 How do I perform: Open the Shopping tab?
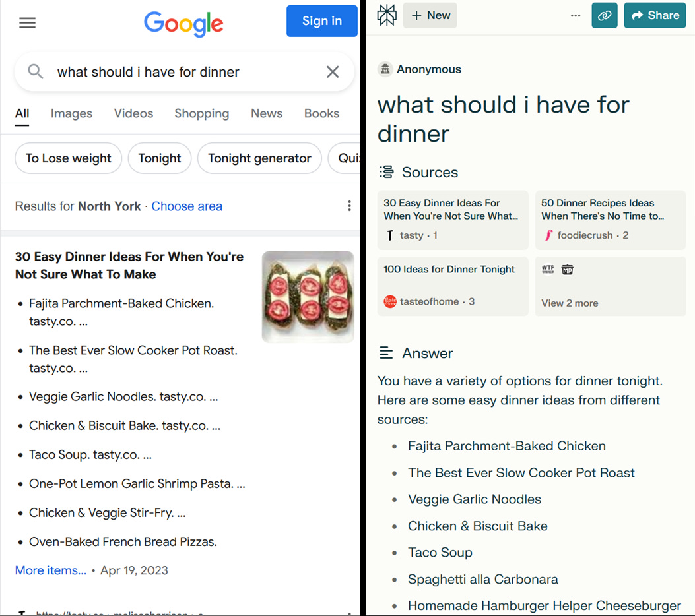202,114
